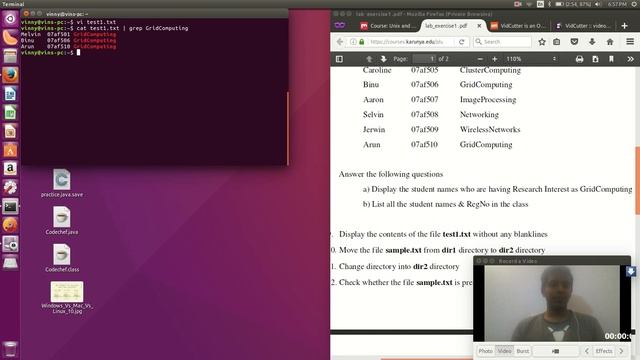Image resolution: width=640 pixels, height=360 pixels.
Task: Click the Firefox PDF scrollbar
Action: point(637,180)
